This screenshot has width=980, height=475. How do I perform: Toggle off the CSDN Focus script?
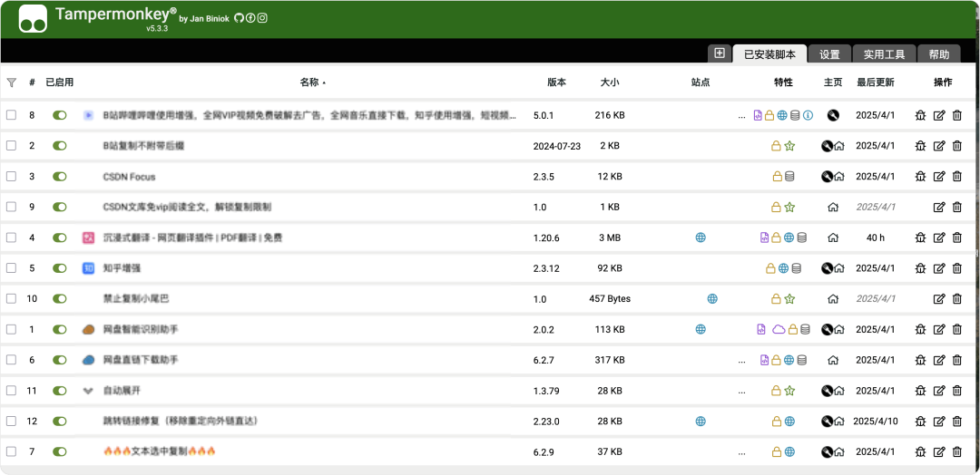point(60,177)
